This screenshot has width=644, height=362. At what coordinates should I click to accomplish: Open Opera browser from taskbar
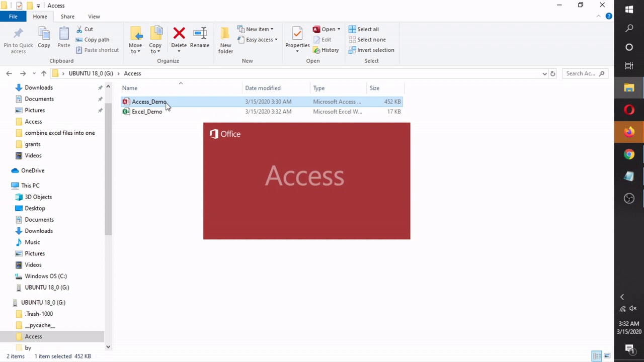click(x=629, y=110)
